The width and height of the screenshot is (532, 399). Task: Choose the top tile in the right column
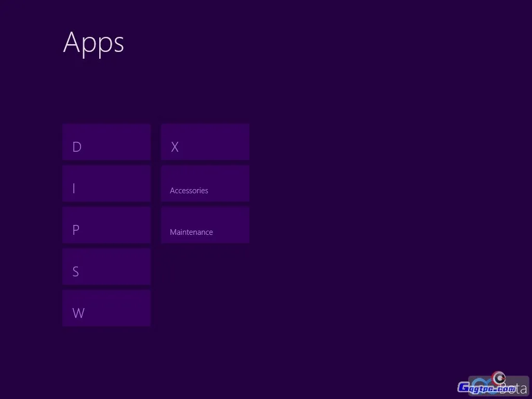(x=205, y=142)
